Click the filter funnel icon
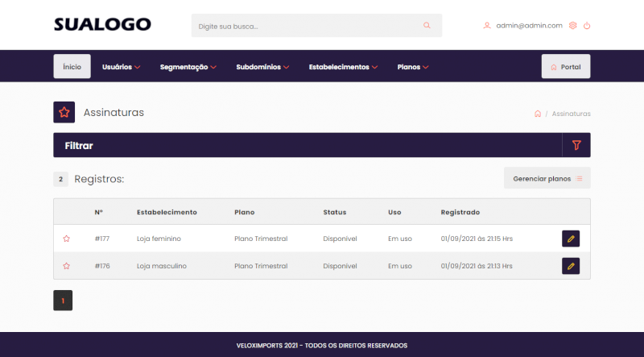This screenshot has width=644, height=357. [576, 145]
